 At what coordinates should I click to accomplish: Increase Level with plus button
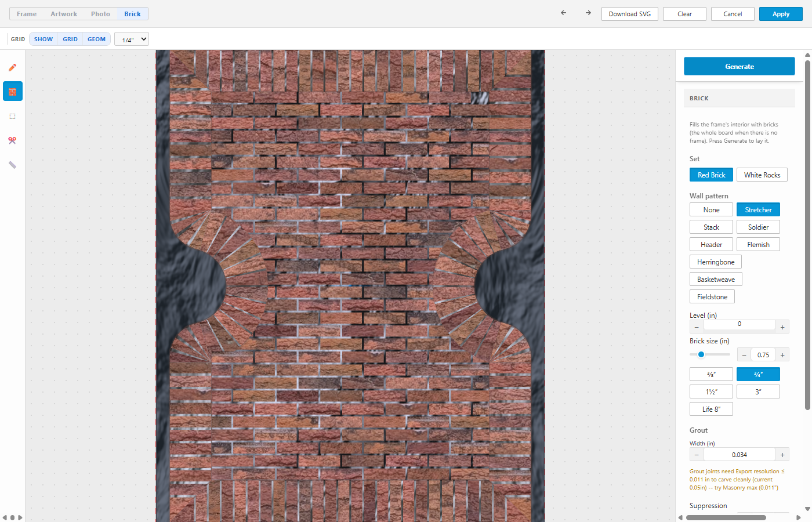pos(782,327)
